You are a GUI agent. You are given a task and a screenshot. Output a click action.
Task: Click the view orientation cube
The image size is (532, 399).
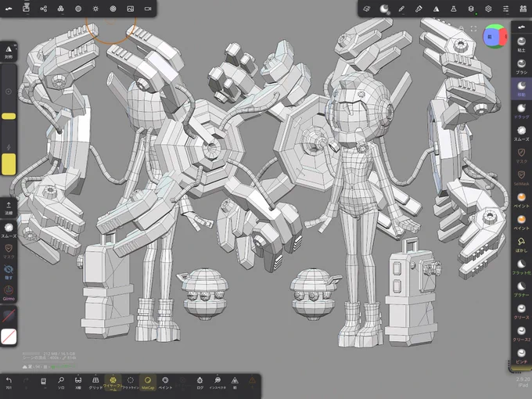[x=495, y=36]
